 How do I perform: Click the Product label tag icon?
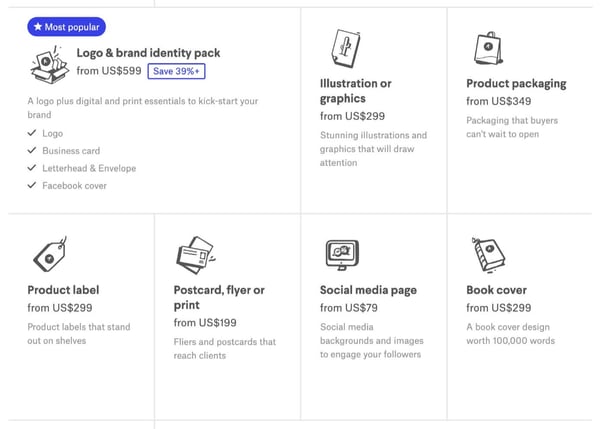(x=49, y=256)
